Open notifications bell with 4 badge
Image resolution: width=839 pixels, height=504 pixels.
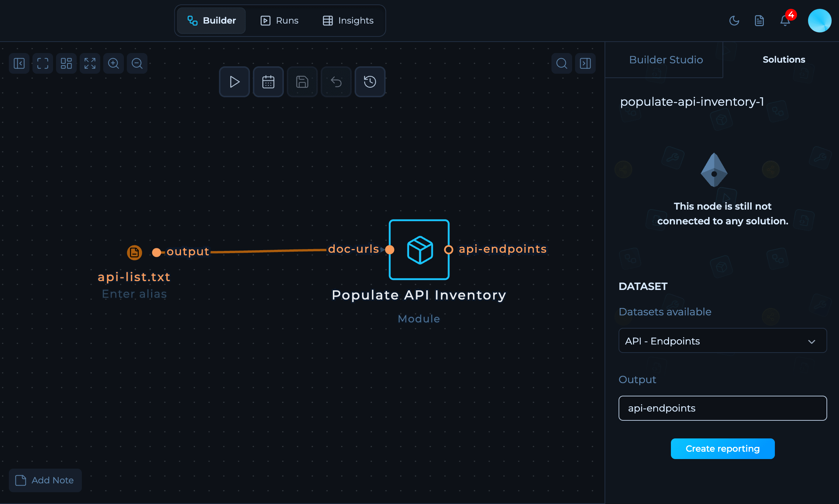point(785,21)
